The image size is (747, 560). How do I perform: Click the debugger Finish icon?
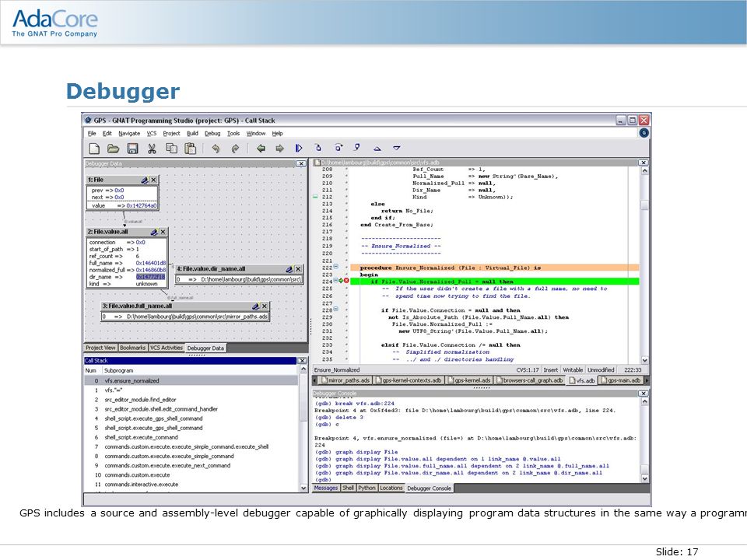357,148
